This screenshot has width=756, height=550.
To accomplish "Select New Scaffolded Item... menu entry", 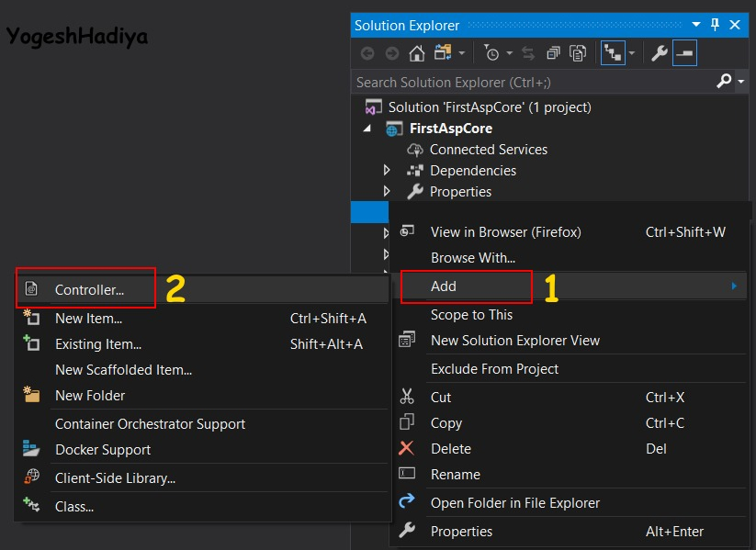I will 123,370.
